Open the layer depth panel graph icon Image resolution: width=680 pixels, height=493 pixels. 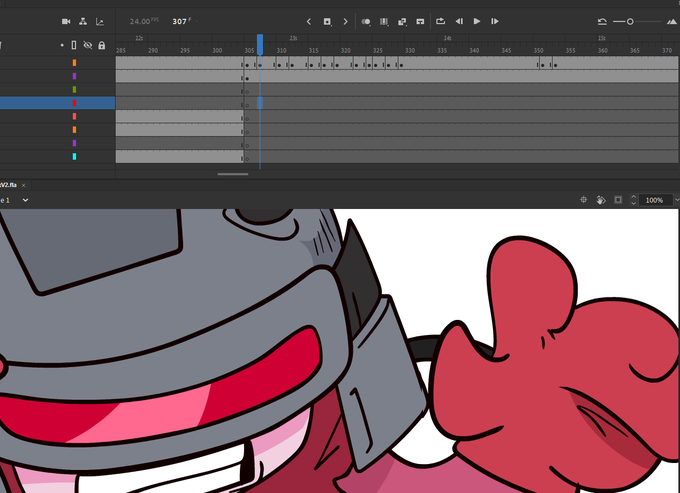click(100, 21)
